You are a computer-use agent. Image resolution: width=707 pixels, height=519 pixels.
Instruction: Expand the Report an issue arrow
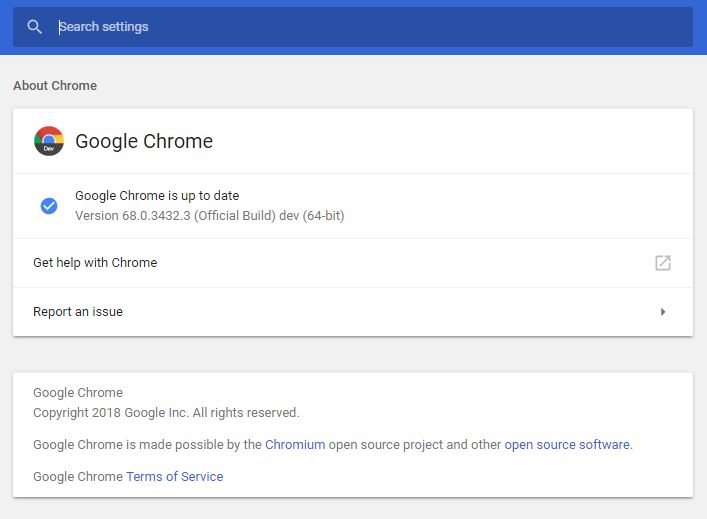662,312
